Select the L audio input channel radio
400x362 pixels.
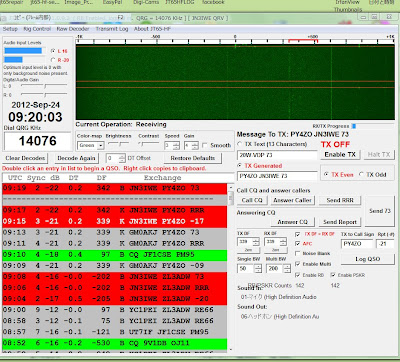[53, 51]
